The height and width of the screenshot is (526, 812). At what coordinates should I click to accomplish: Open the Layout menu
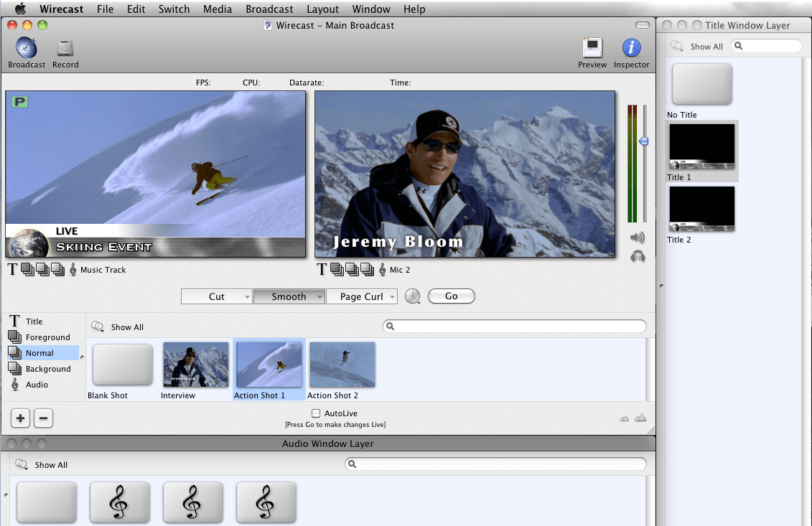(x=322, y=9)
